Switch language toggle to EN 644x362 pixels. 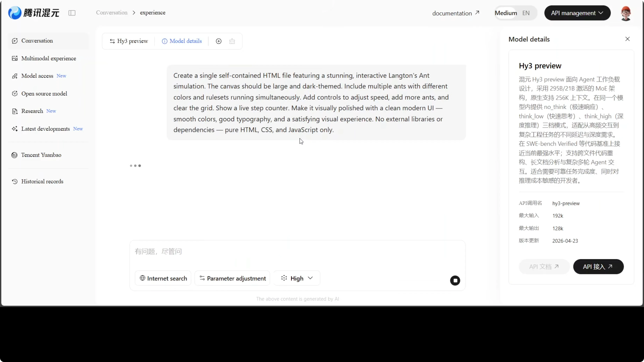pos(526,13)
